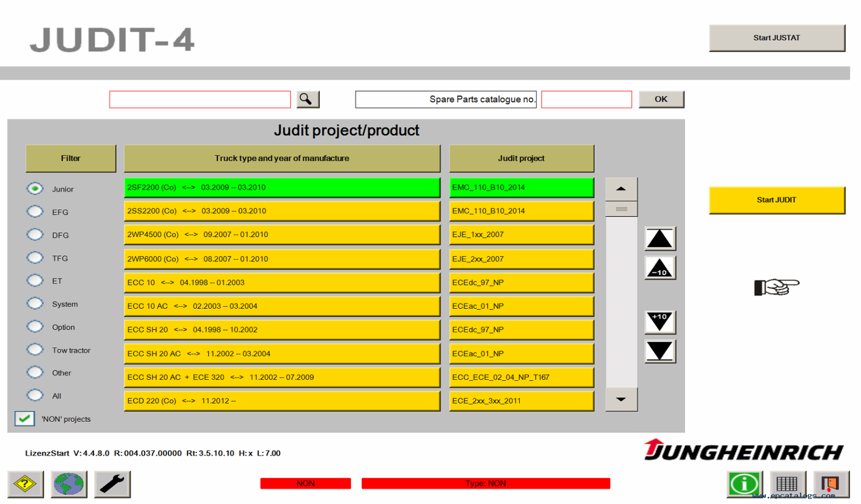This screenshot has width=861, height=504.
Task: Click the ECEac_01_NP cell beside ECC 10 AC
Action: coord(521,307)
